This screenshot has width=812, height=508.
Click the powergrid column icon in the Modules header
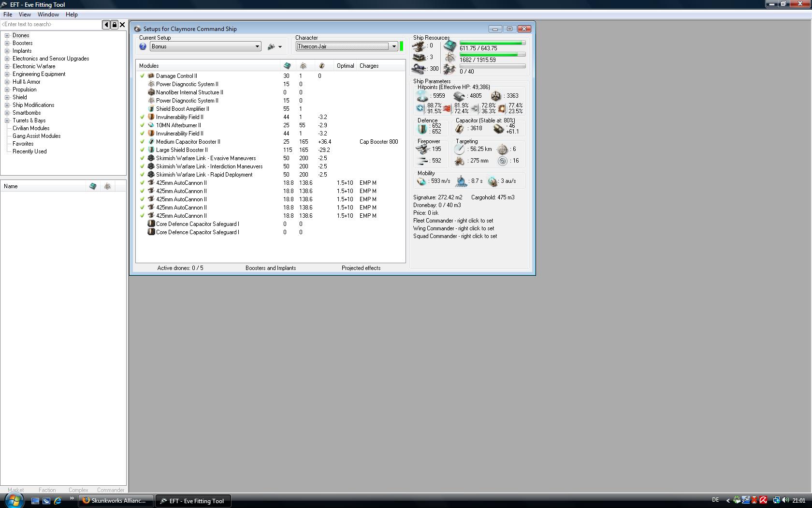tap(304, 66)
